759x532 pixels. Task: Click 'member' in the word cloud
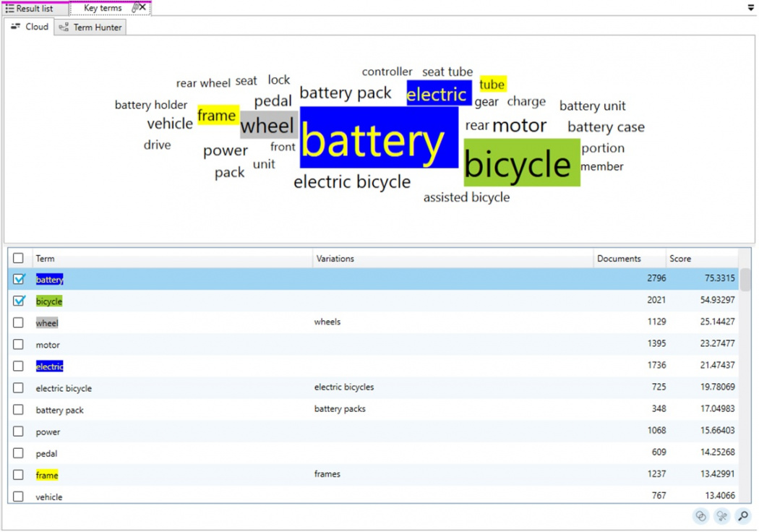(x=601, y=166)
